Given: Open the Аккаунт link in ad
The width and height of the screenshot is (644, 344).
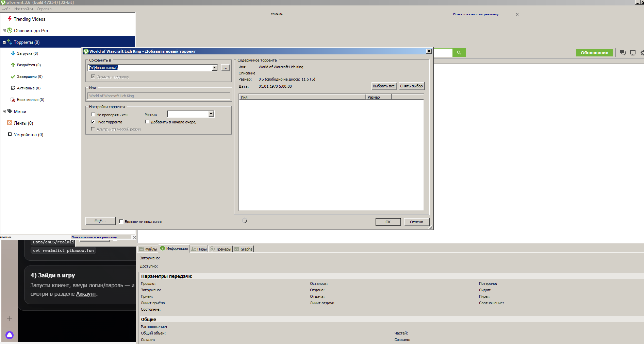Looking at the screenshot, I should pos(86,294).
